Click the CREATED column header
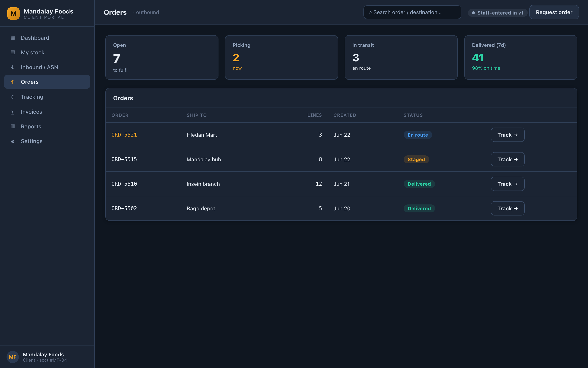588x368 pixels. [345, 115]
